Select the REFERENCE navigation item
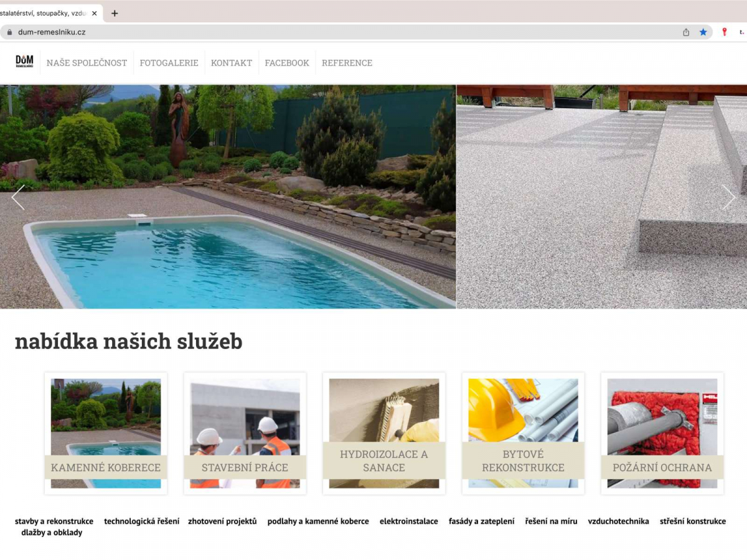The width and height of the screenshot is (747, 560). coord(347,63)
